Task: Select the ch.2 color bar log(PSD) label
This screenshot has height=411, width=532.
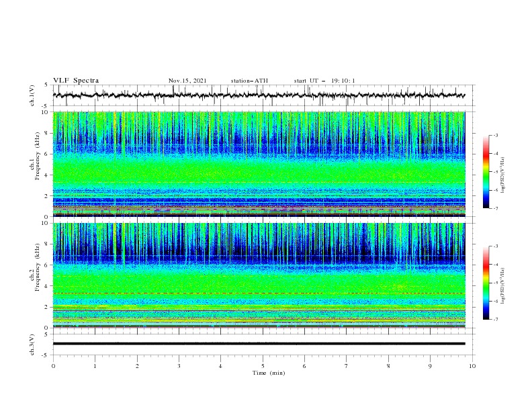Action: pos(503,286)
